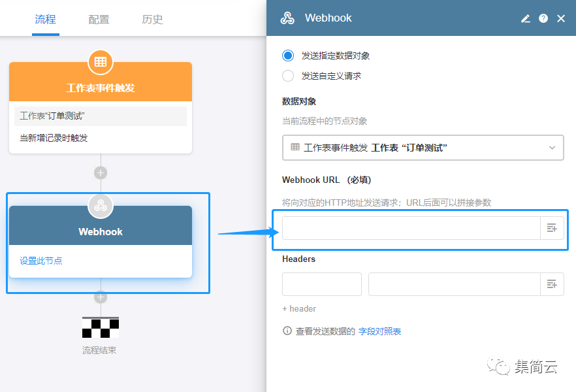Click the Webhook node circular icon
The height and width of the screenshot is (392, 576).
pos(101,205)
